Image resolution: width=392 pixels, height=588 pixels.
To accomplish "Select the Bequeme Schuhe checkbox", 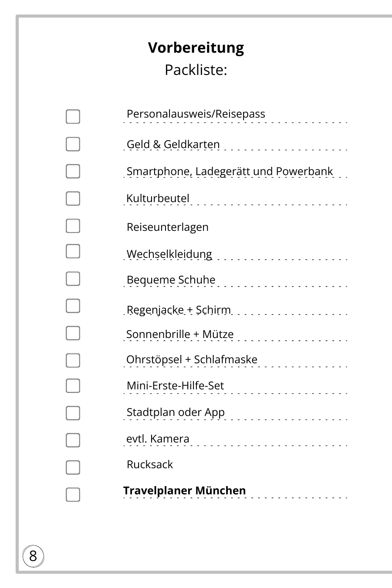I will pos(73,279).
